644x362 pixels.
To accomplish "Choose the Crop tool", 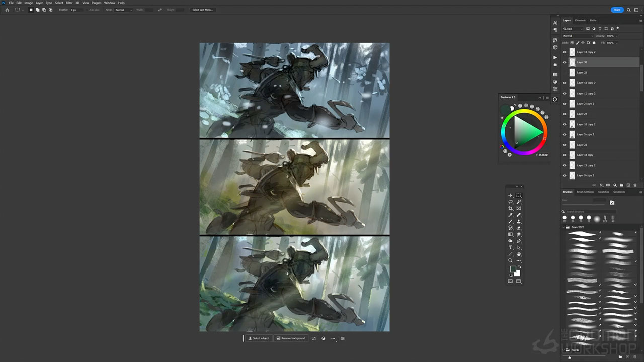I will [x=510, y=208].
